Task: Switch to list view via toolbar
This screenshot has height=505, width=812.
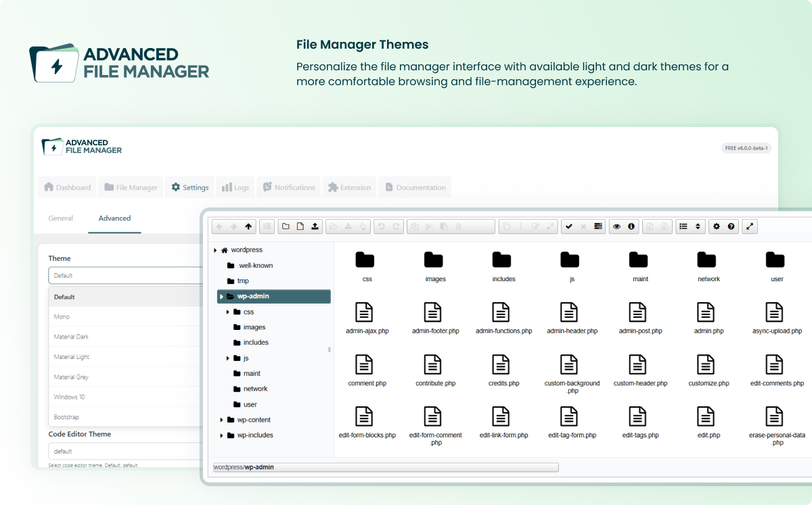Action: pyautogui.click(x=683, y=226)
